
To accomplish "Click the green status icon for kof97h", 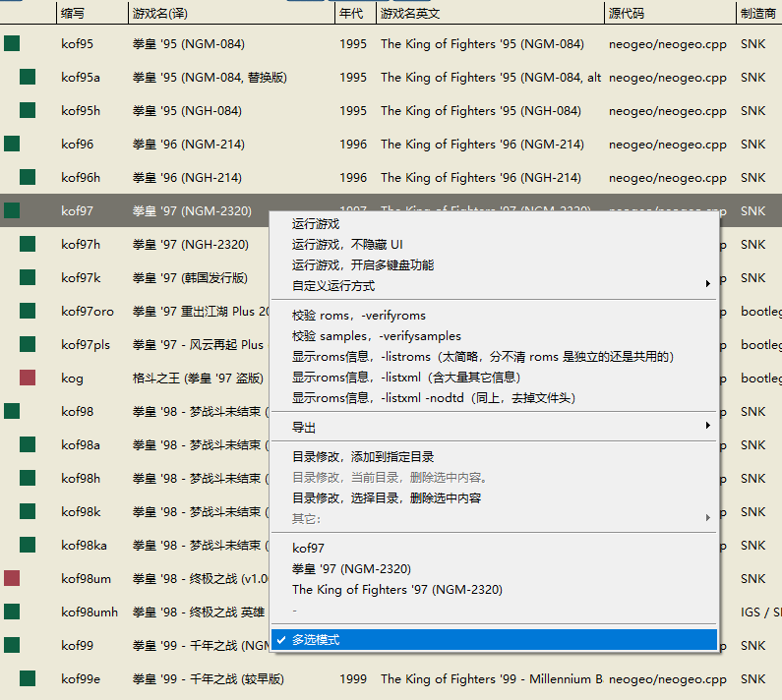I will pos(28,244).
